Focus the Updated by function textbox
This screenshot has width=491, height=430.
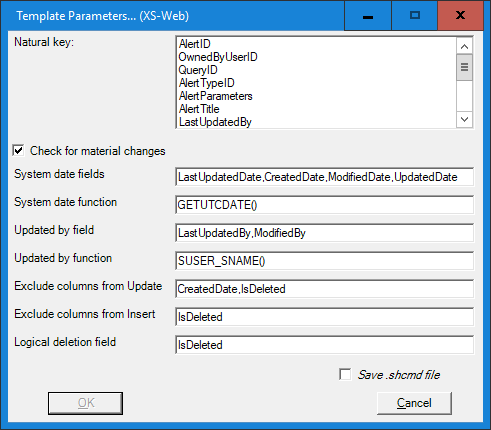[x=324, y=261]
